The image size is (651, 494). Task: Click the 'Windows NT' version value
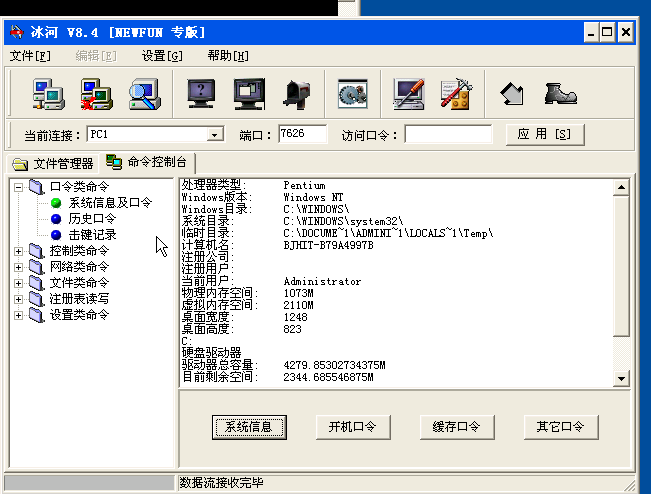(x=313, y=198)
